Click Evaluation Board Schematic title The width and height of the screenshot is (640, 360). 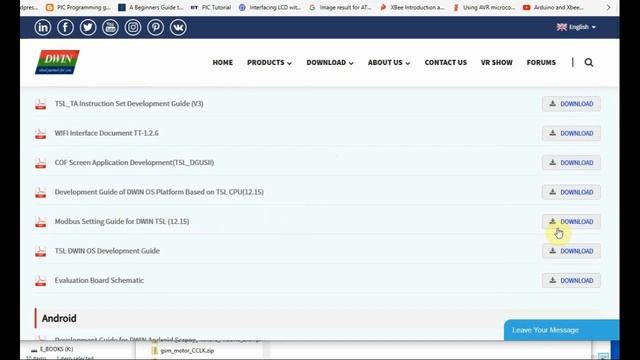click(99, 280)
